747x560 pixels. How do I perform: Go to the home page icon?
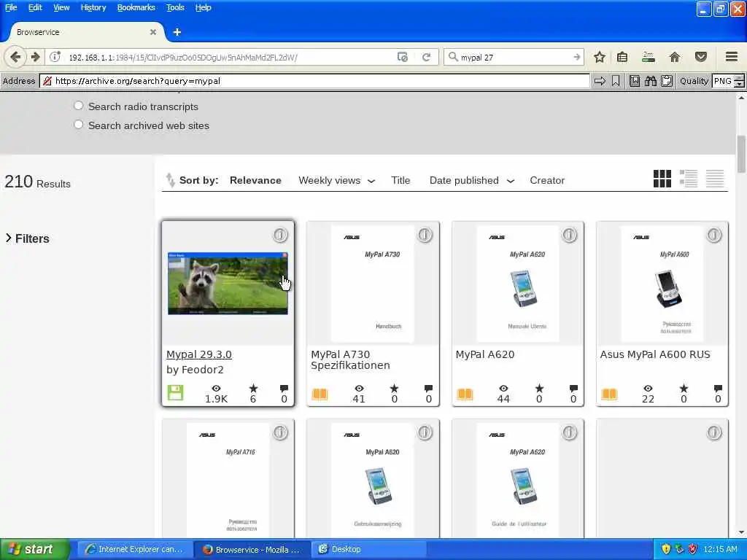(675, 57)
